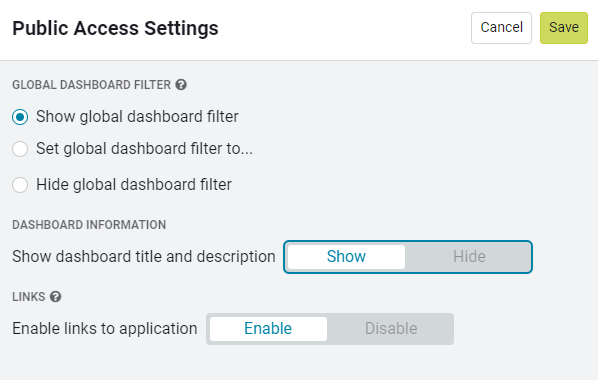598x380 pixels.
Task: Select the Hide global dashboard filter radio button
Action: 20,185
